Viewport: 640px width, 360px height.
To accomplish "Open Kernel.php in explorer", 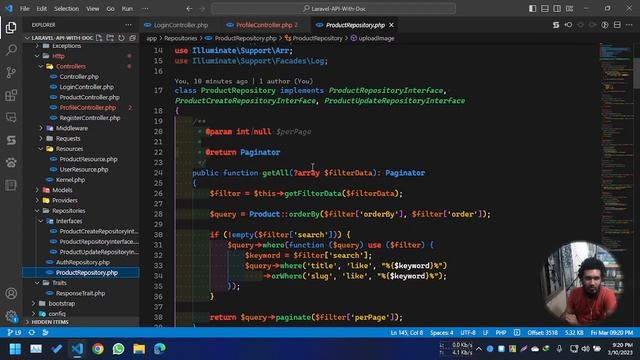I will click(70, 180).
